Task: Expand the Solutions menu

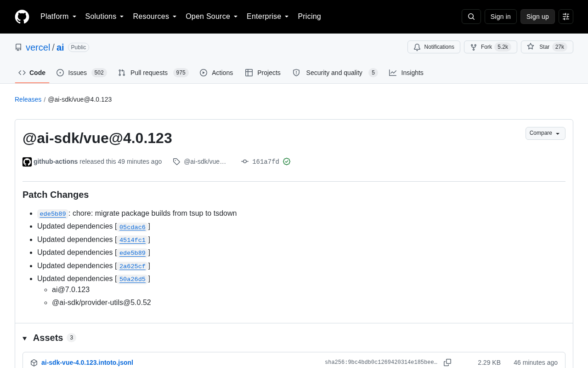Action: click(x=105, y=17)
